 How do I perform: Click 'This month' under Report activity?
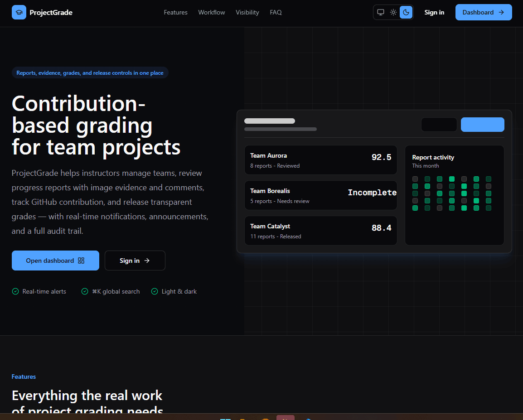425,166
